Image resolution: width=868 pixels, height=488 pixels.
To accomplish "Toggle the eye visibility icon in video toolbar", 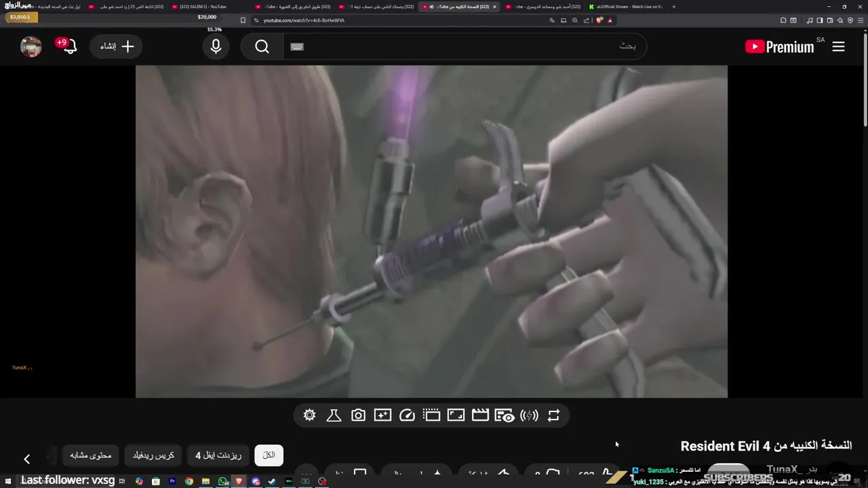I will 505,415.
